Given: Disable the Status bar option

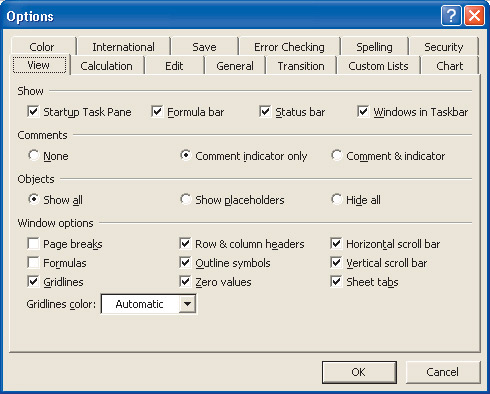Looking at the screenshot, I should [265, 111].
